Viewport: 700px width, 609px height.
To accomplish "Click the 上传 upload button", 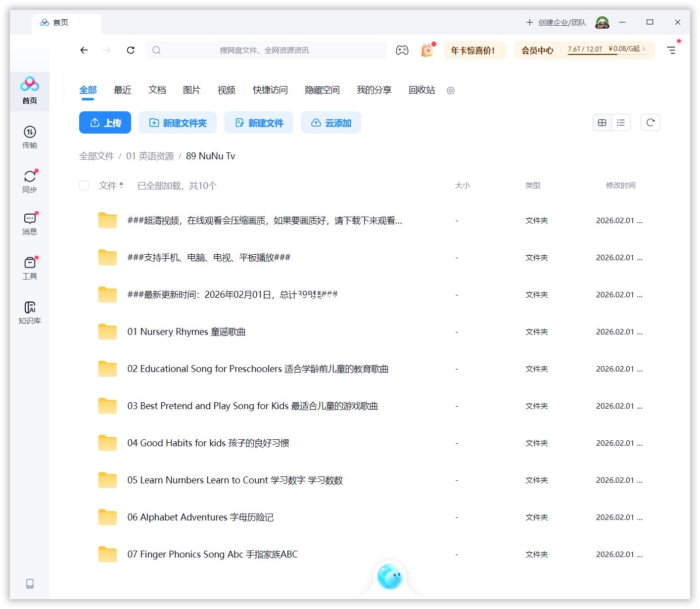I will [105, 122].
